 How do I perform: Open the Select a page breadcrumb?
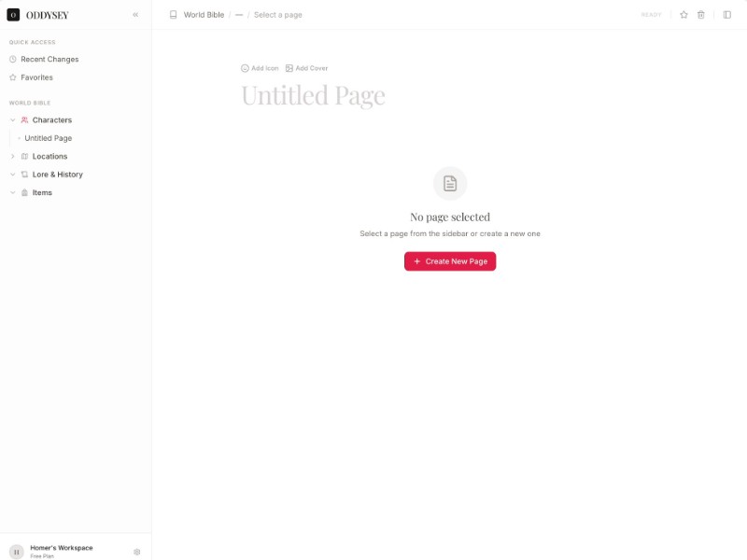[276, 14]
